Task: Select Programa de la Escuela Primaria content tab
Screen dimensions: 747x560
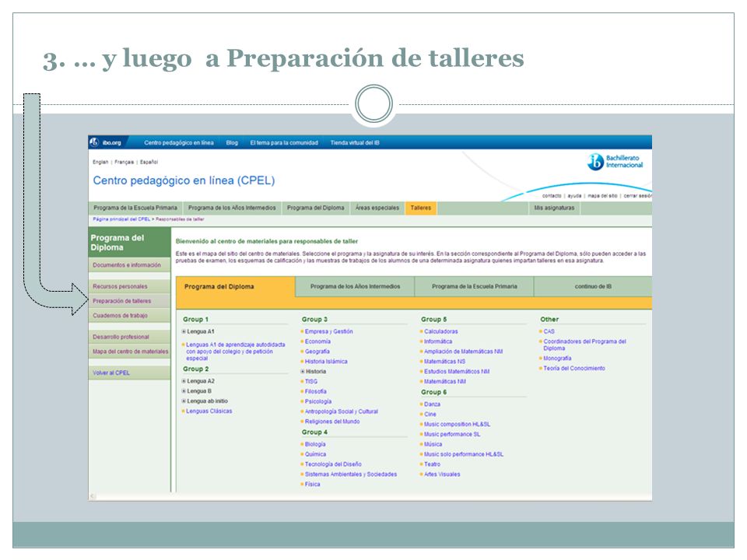Action: click(x=475, y=287)
